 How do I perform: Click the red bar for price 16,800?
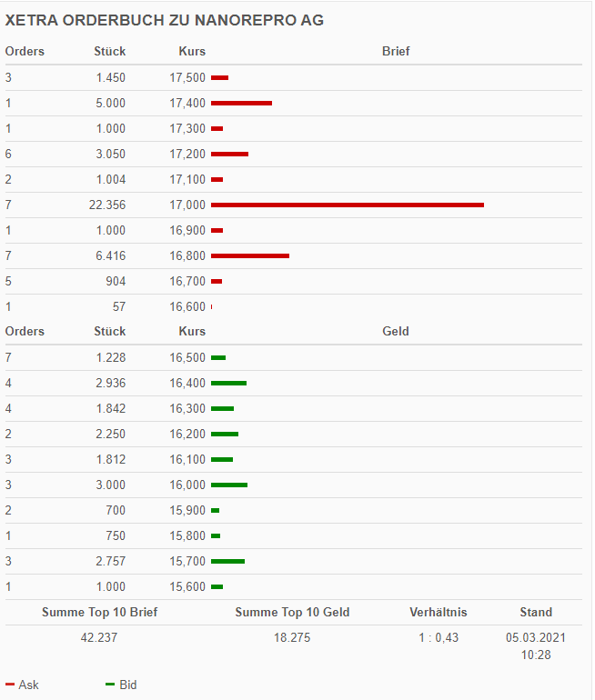click(x=250, y=255)
